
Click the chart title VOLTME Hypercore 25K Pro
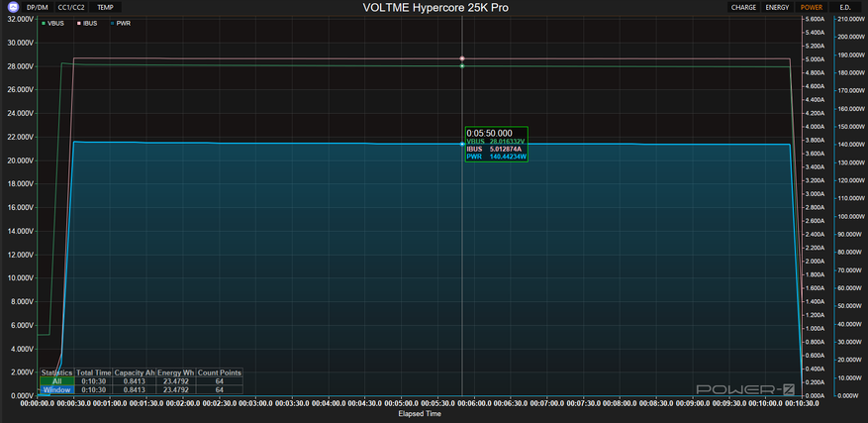[435, 7]
